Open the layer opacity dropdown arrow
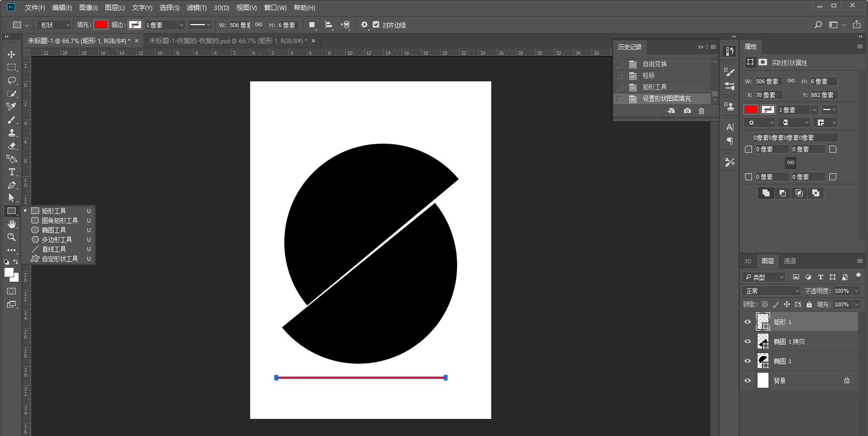 pos(856,291)
